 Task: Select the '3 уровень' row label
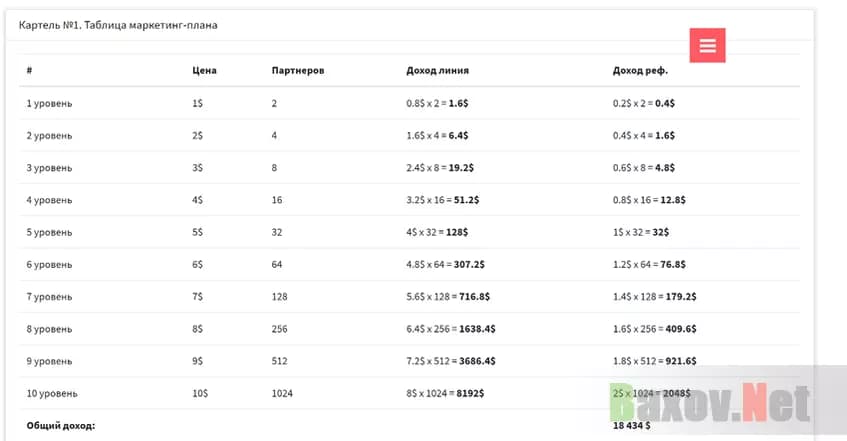pyautogui.click(x=49, y=168)
